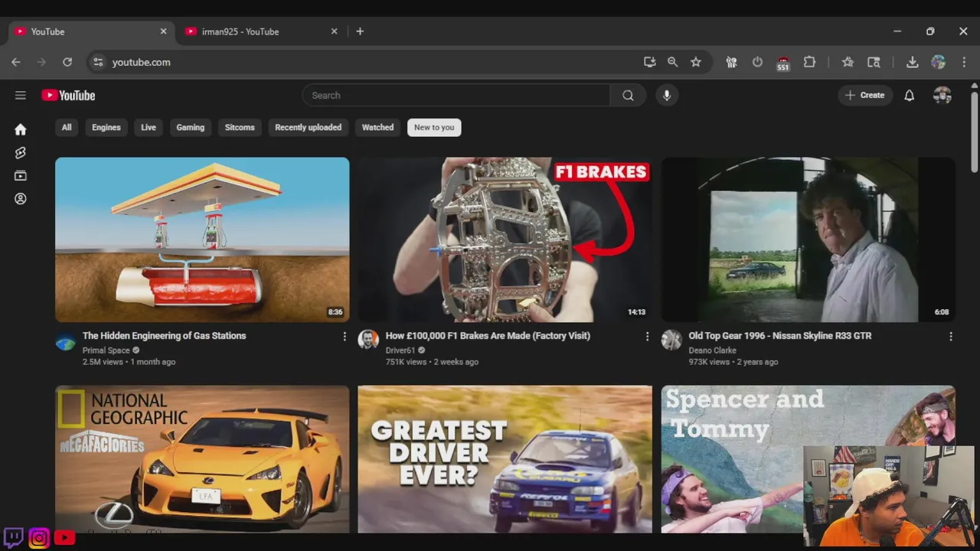Open Chrome downloads
Image resolution: width=980 pixels, height=551 pixels.
point(912,62)
